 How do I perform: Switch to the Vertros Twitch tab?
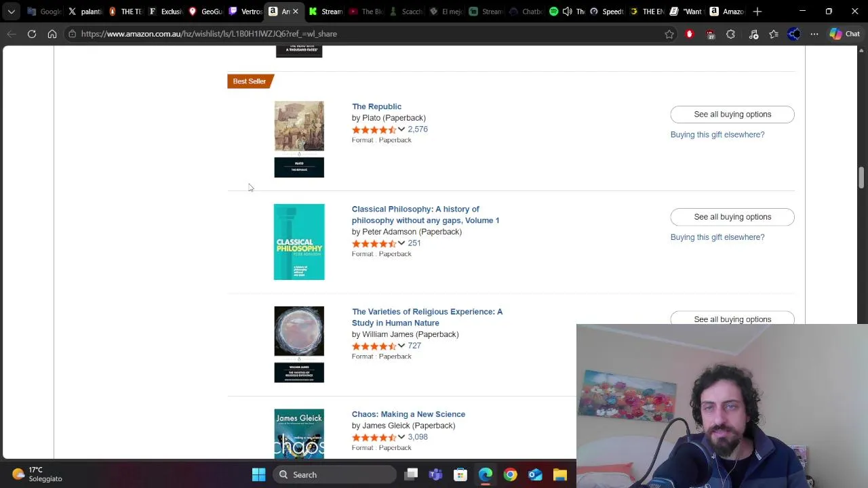tap(245, 12)
